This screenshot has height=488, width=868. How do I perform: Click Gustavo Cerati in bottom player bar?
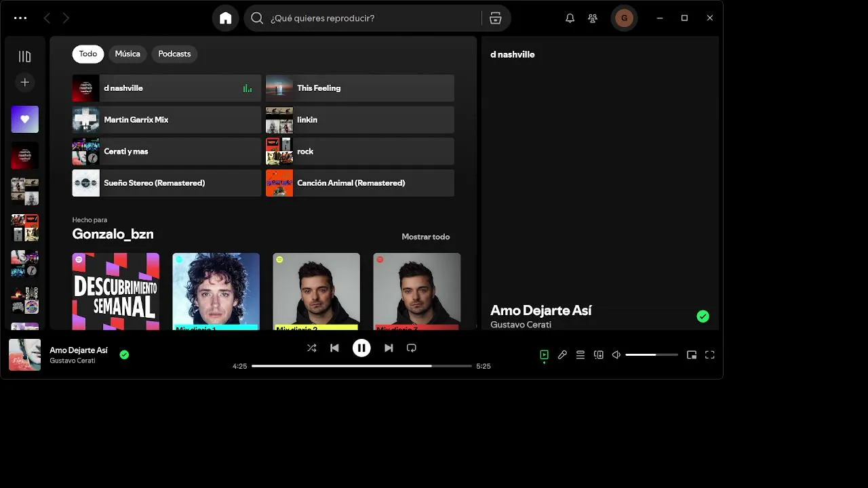tap(72, 361)
